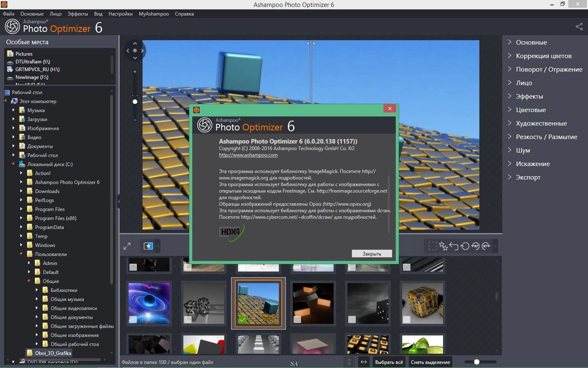Image resolution: width=588 pixels, height=368 pixels.
Task: Expand the Поворот / Отражение section
Action: tap(510, 69)
